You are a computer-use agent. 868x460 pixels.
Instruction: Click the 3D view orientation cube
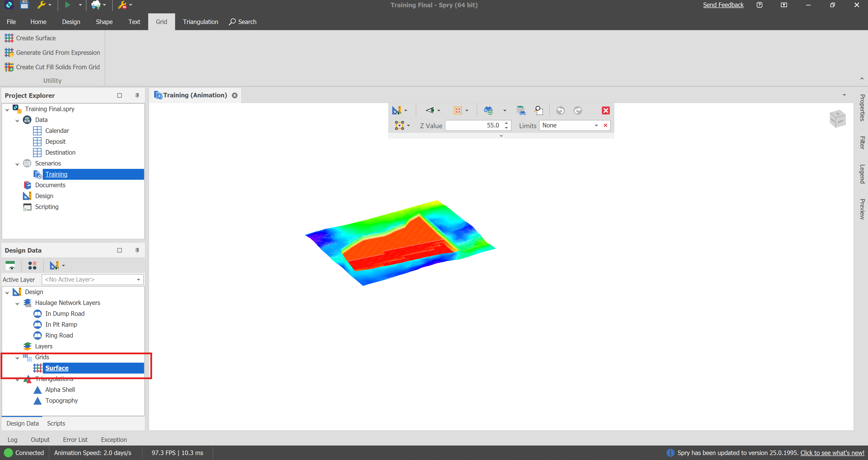click(x=837, y=119)
